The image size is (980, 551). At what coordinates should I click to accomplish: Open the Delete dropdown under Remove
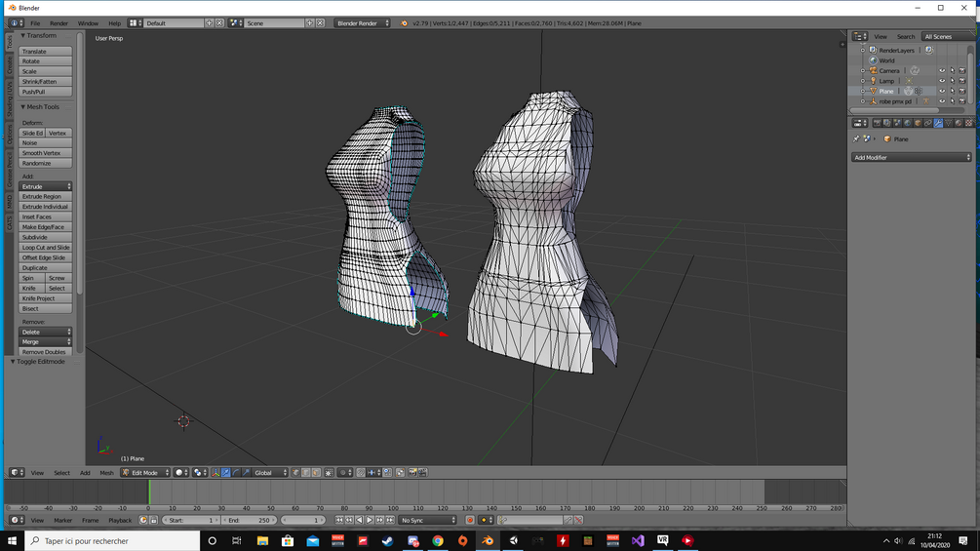(46, 332)
